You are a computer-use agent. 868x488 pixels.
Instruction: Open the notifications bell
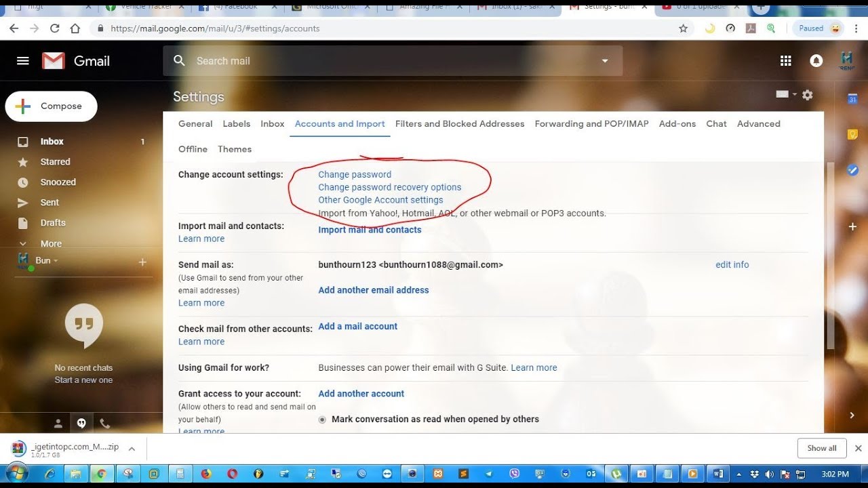(816, 61)
